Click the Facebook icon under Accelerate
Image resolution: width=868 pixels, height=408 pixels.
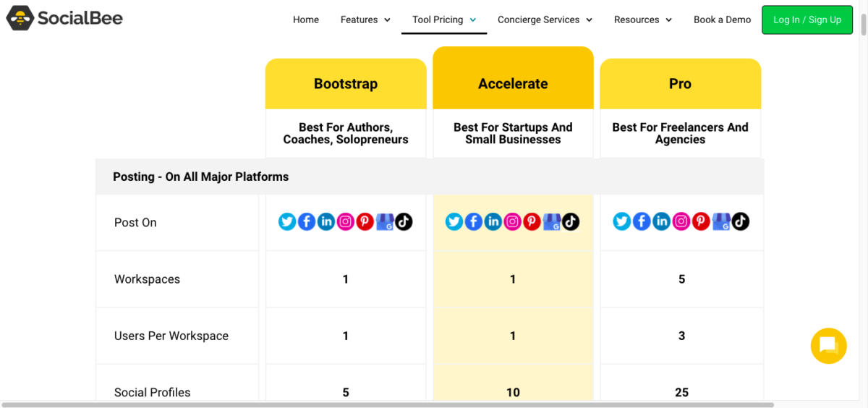[x=474, y=221]
